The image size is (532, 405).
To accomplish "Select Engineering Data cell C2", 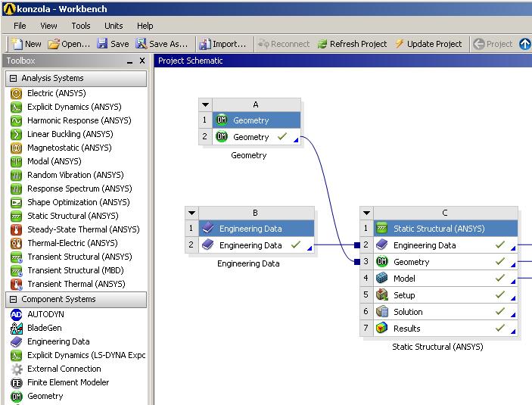I will (446, 245).
